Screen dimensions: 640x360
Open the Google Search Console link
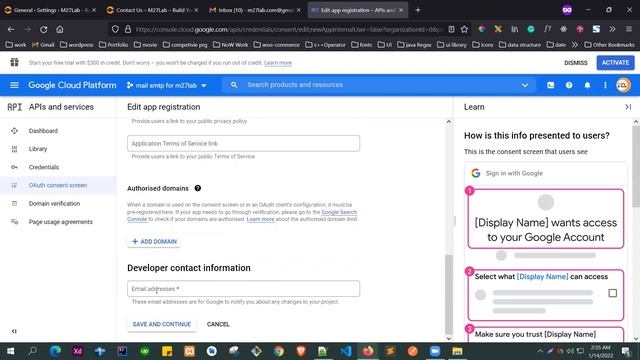click(x=339, y=212)
